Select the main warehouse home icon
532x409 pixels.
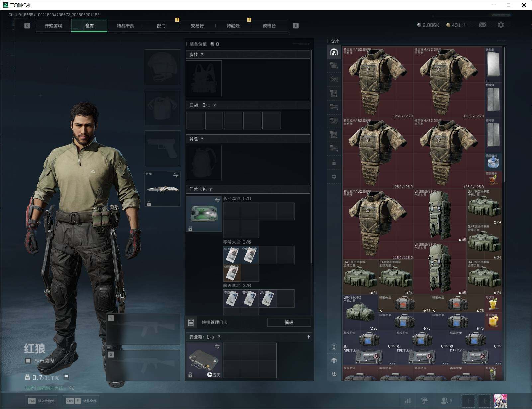[x=334, y=52]
